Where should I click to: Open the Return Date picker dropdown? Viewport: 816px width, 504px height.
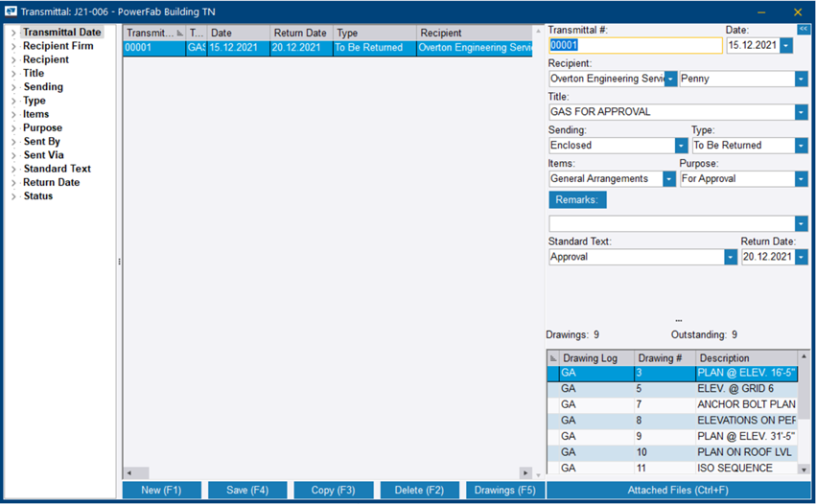point(801,257)
